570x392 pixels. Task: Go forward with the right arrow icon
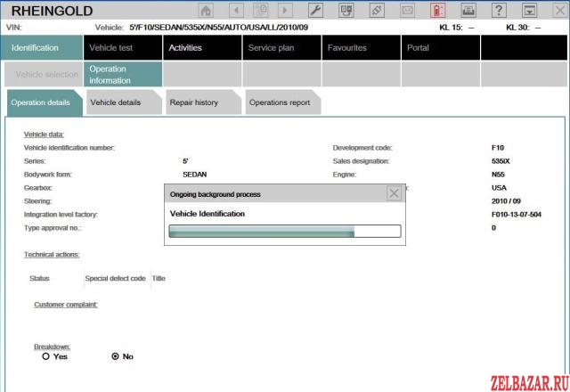285,10
